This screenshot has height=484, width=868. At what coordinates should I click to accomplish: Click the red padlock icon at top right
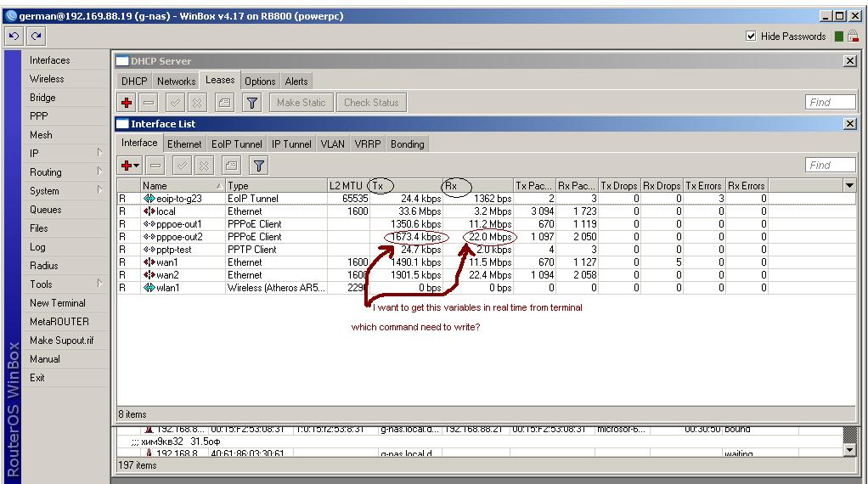click(853, 37)
